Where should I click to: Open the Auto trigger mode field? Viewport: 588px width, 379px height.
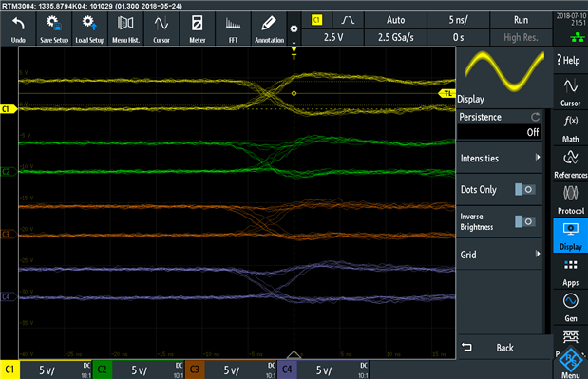tap(395, 20)
